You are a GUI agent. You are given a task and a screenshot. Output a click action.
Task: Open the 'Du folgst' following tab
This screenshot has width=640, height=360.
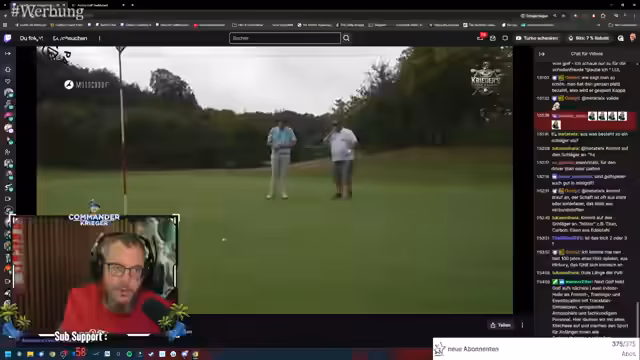pos(31,38)
